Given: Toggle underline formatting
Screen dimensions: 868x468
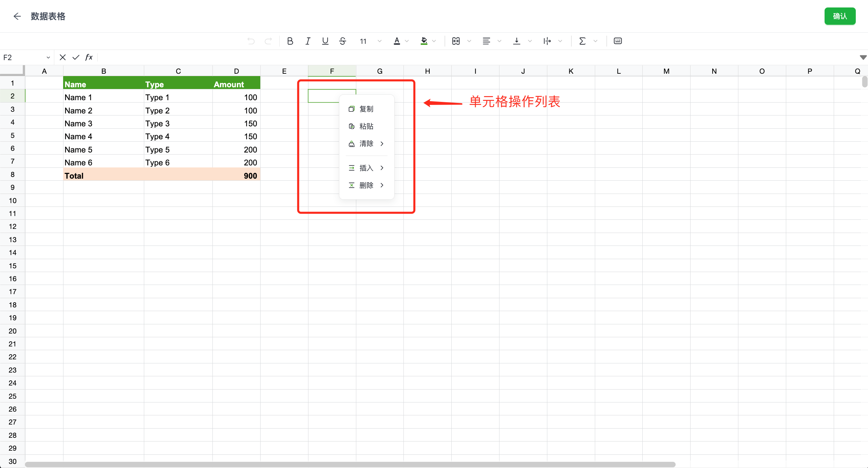Looking at the screenshot, I should coord(325,41).
